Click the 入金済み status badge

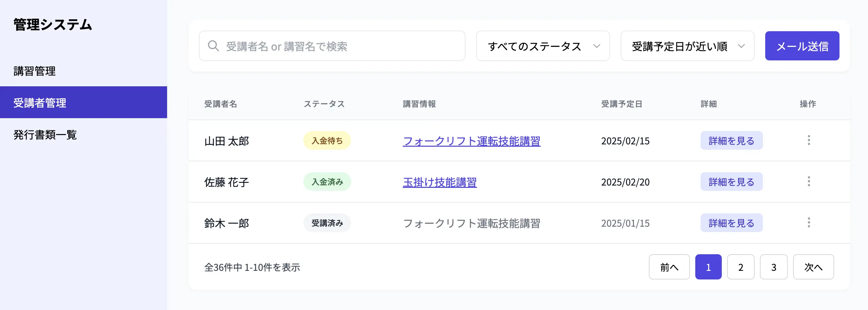tap(327, 182)
